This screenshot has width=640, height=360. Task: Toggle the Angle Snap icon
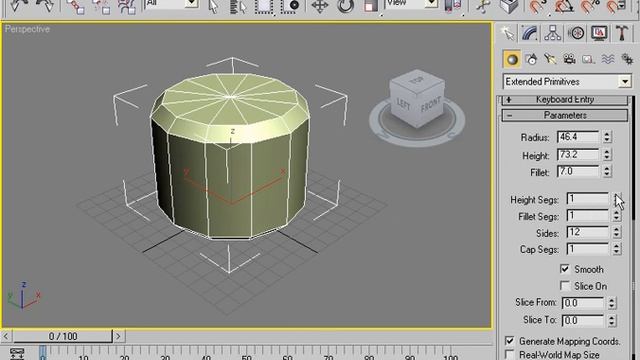pos(563,7)
